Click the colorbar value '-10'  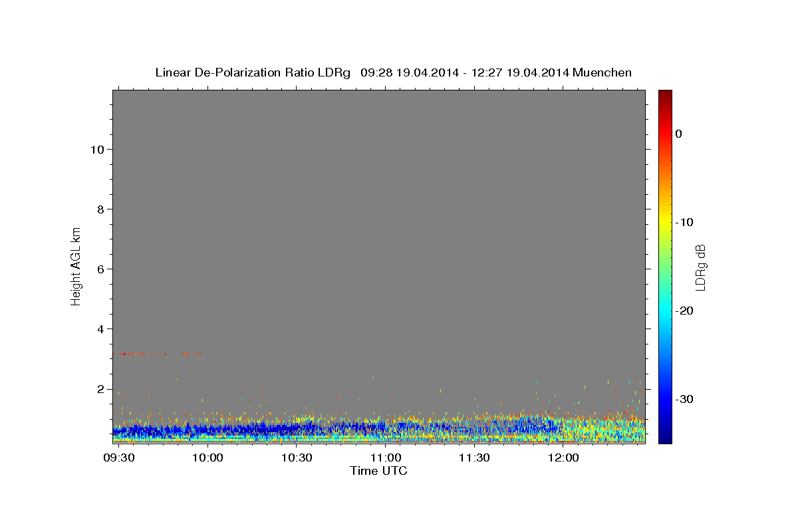click(685, 222)
